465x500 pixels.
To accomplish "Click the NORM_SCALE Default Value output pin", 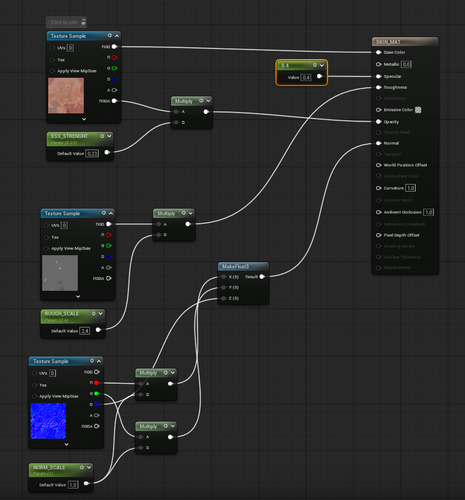I will (86, 483).
